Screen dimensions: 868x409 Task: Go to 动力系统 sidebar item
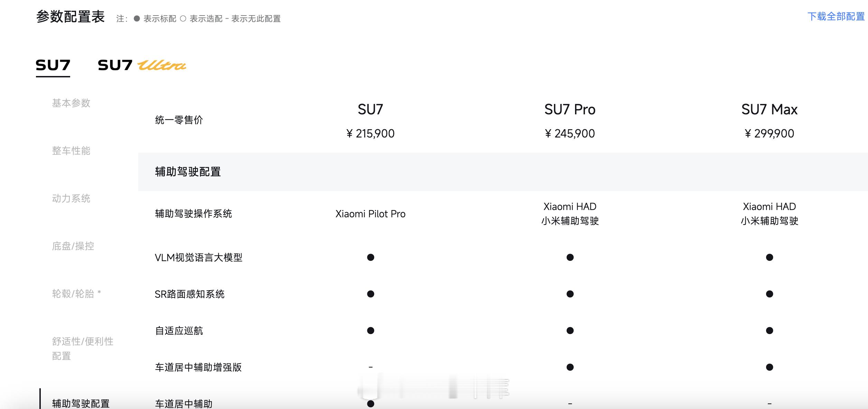coord(71,198)
